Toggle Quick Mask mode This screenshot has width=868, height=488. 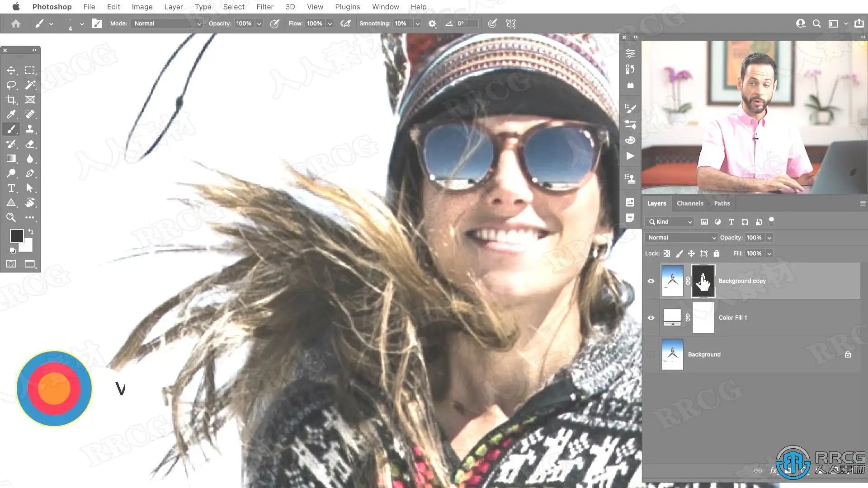11,264
